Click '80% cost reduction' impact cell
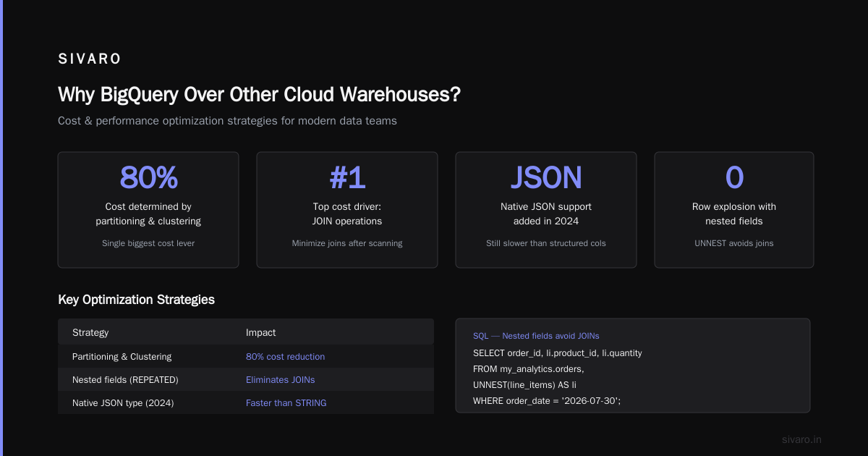 tap(285, 356)
